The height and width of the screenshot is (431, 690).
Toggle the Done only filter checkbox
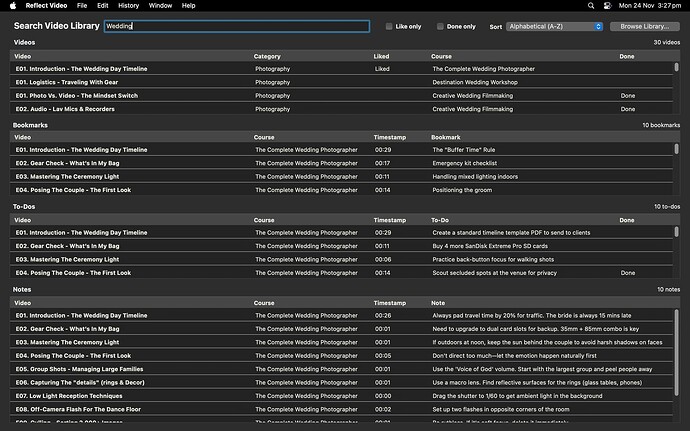(441, 27)
